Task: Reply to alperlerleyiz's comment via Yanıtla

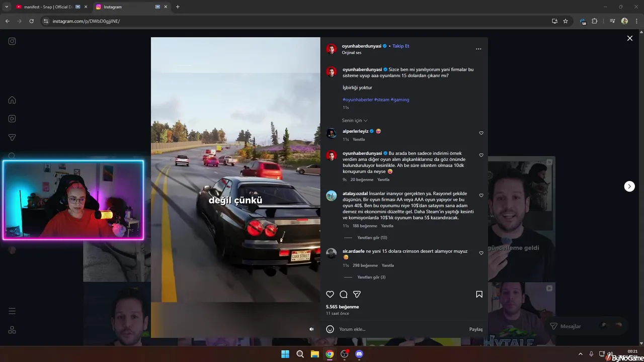Action: (359, 139)
